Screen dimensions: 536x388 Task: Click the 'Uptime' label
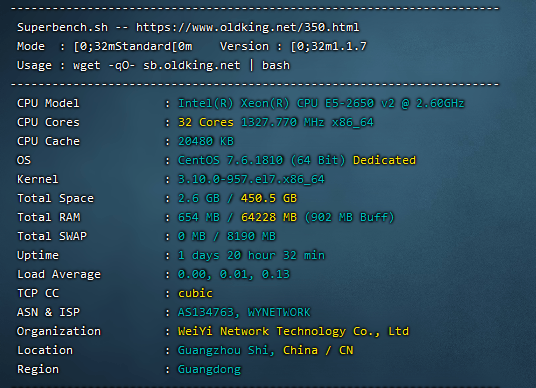(x=38, y=255)
